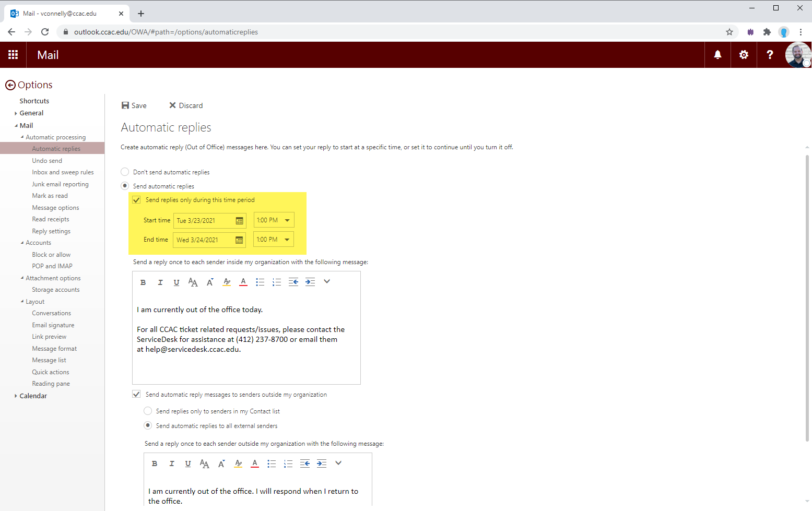Open the notifications bell
This screenshot has height=511, width=812.
pos(718,55)
